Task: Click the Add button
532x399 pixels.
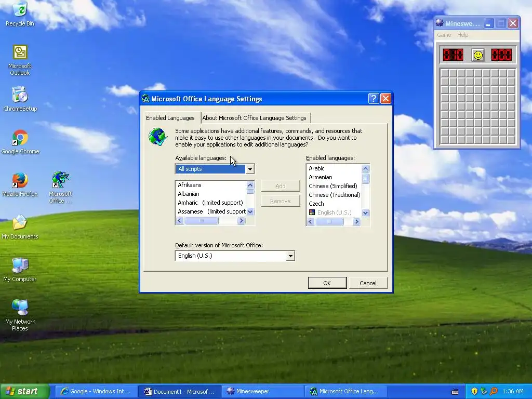Action: click(280, 186)
